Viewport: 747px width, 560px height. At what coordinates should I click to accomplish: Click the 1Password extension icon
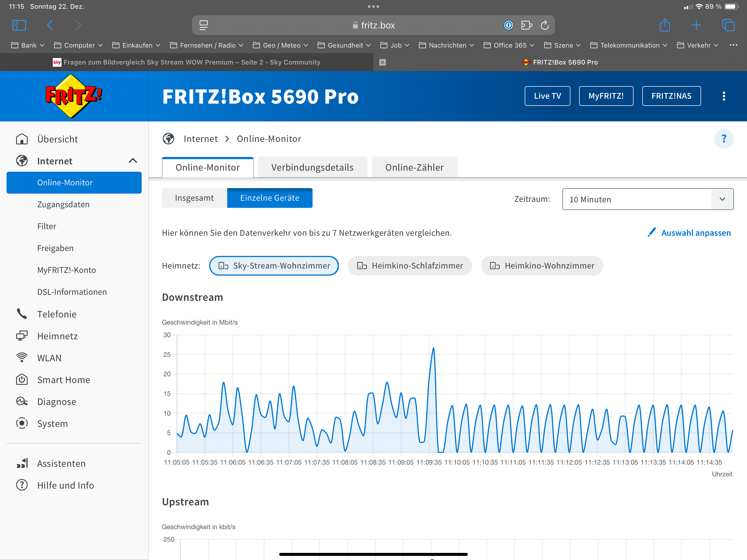[508, 25]
